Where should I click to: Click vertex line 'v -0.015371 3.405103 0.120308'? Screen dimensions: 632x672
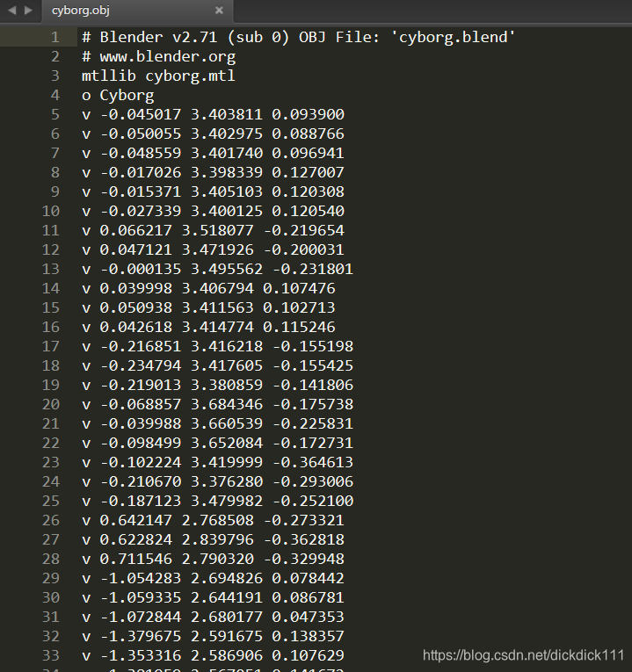[x=213, y=191]
